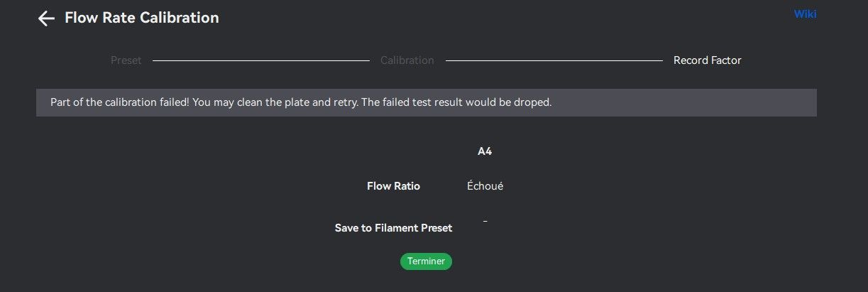Click the progress line between Preset and Calibration
Viewport: 868px width, 292px height.
pyautogui.click(x=260, y=60)
